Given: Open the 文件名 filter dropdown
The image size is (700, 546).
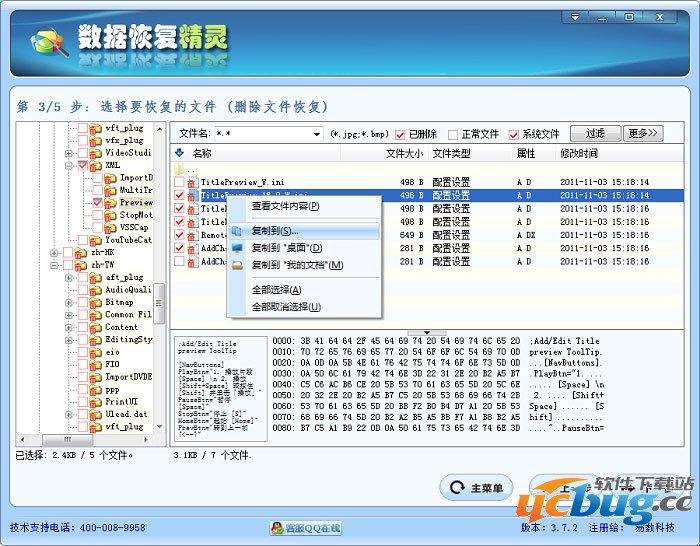Looking at the screenshot, I should click(316, 134).
